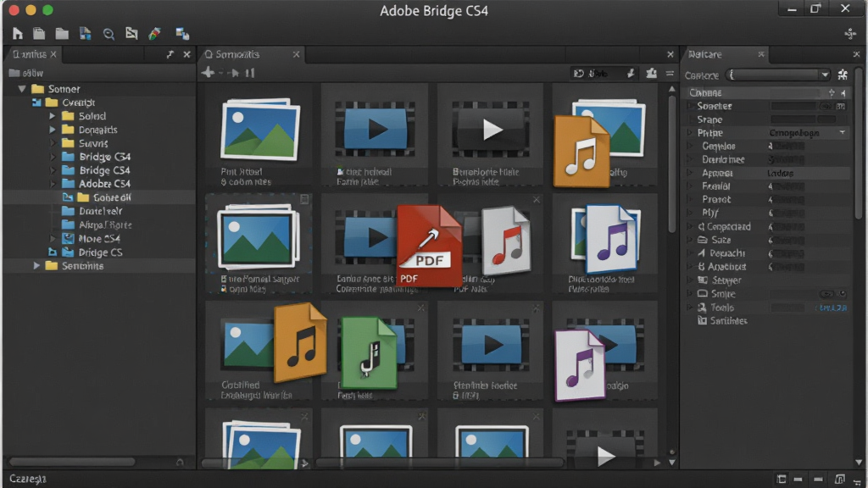
Task: Click the zoom-out minus icon in status bar
Action: coord(798,480)
